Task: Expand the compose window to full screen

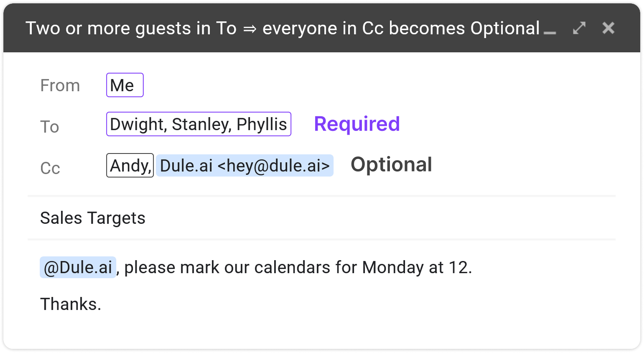Action: tap(579, 28)
